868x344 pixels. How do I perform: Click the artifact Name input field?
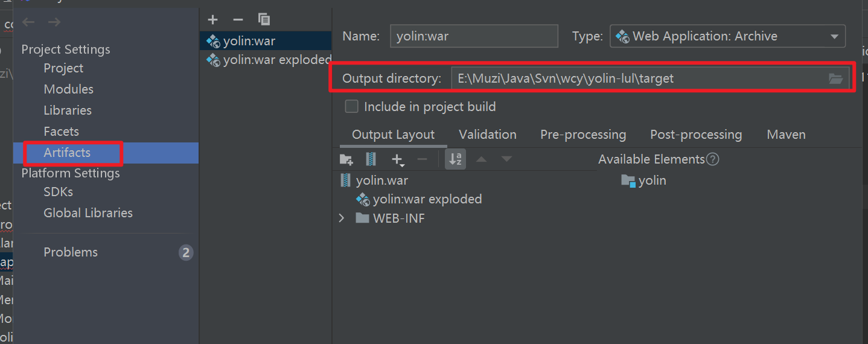coord(474,36)
